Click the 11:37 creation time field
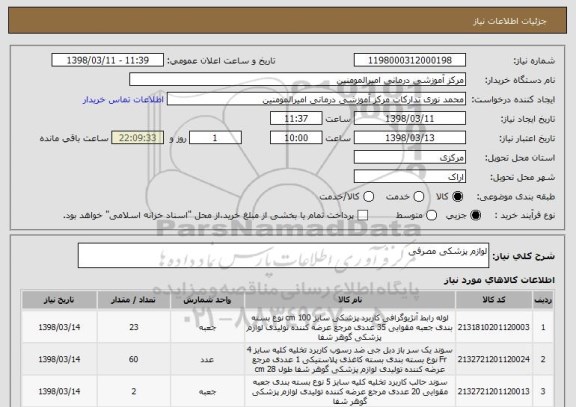Viewport: 576px width, 407px height. (296, 119)
